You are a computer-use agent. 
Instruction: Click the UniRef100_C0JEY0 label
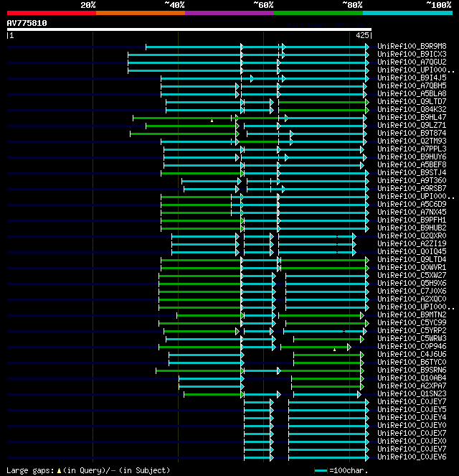coord(412,425)
